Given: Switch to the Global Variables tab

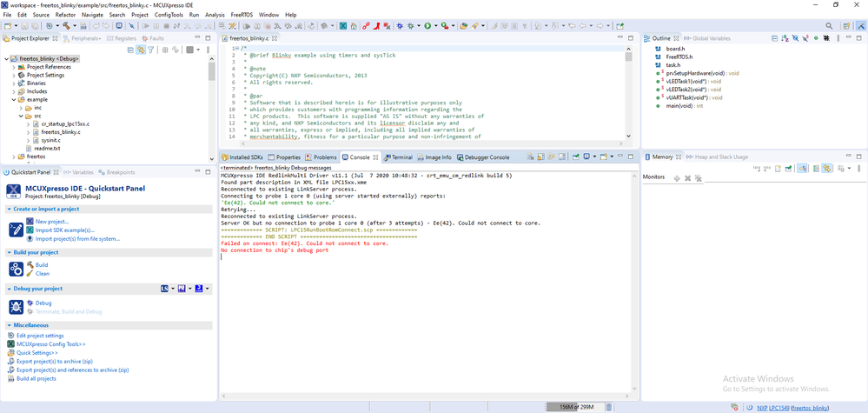Looking at the screenshot, I should (x=707, y=38).
